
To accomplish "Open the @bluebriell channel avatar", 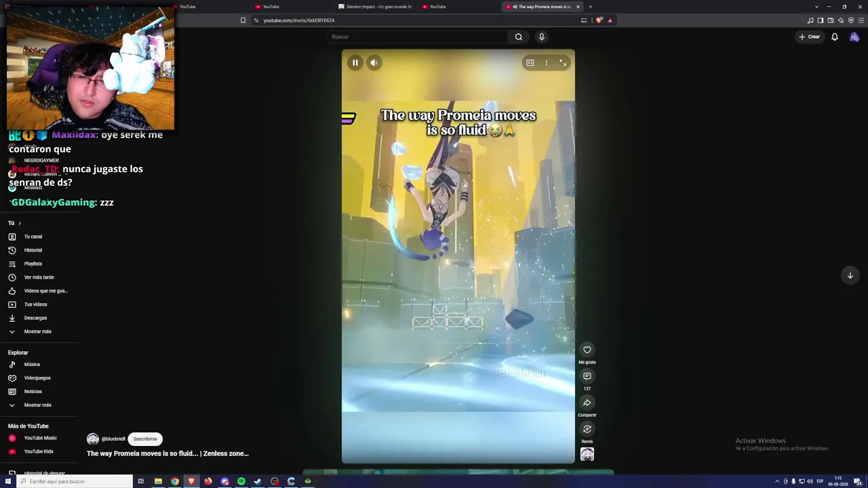I will coord(93,439).
